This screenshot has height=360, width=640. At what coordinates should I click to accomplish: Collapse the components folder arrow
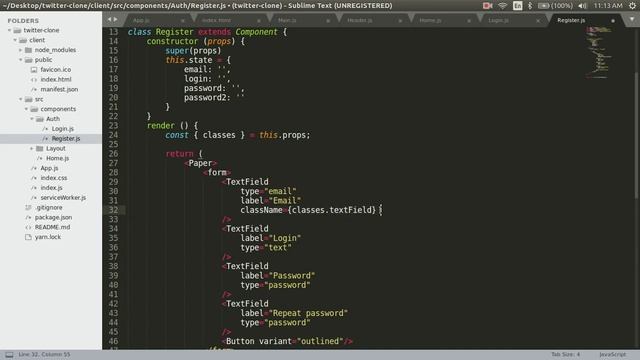click(x=26, y=109)
